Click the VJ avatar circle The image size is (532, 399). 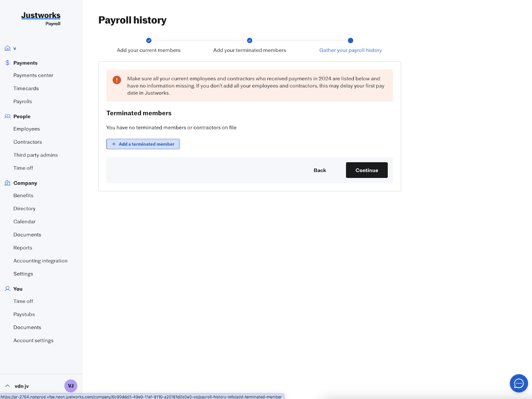[x=70, y=386]
